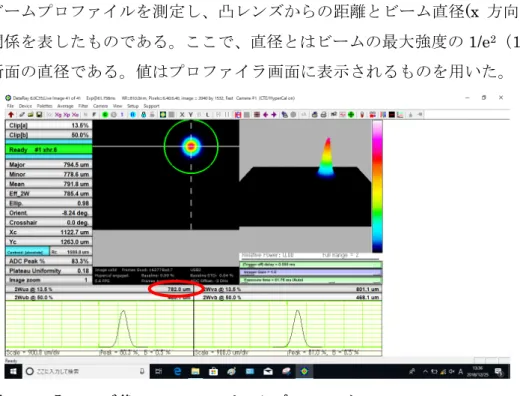
Task: Click the bold F toolbar button
Action: [94, 115]
